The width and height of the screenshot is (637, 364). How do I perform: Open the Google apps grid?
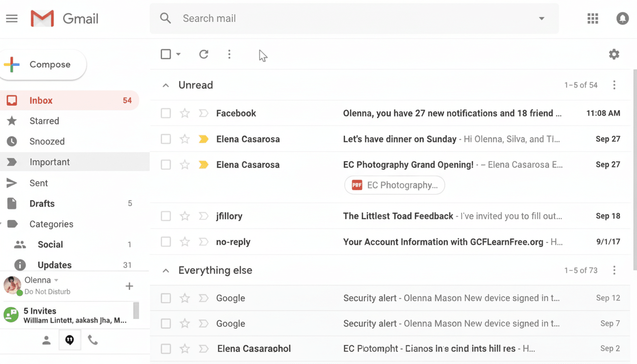[x=592, y=18]
